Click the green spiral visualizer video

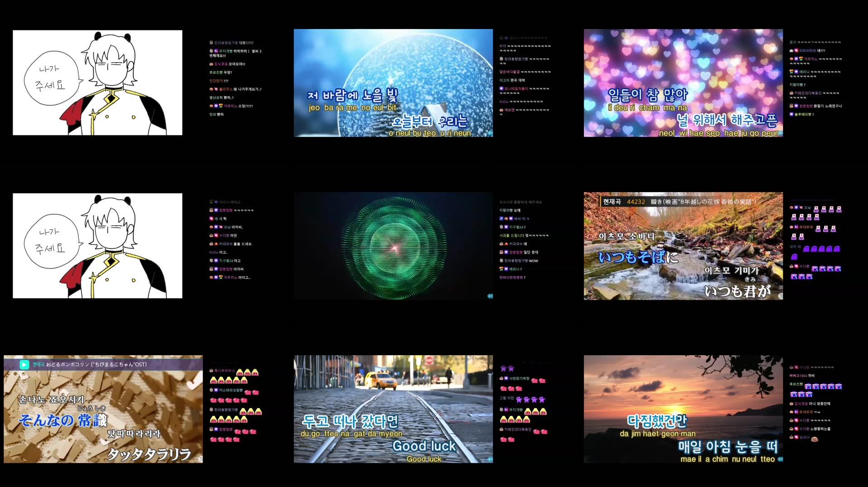[393, 246]
